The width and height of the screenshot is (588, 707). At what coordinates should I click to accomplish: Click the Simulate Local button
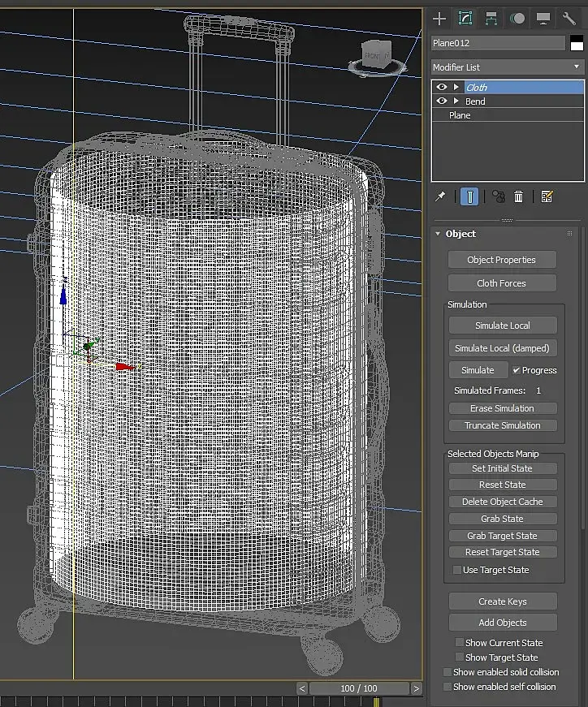pos(502,325)
